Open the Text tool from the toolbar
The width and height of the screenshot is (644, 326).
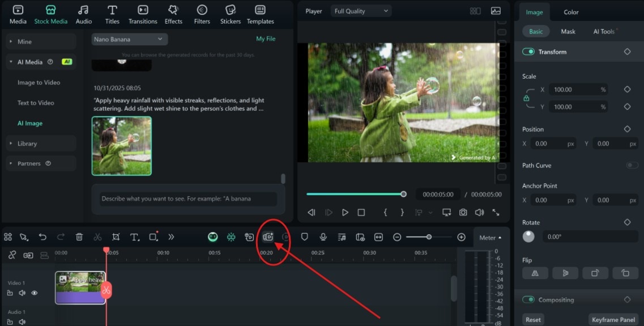click(x=134, y=237)
